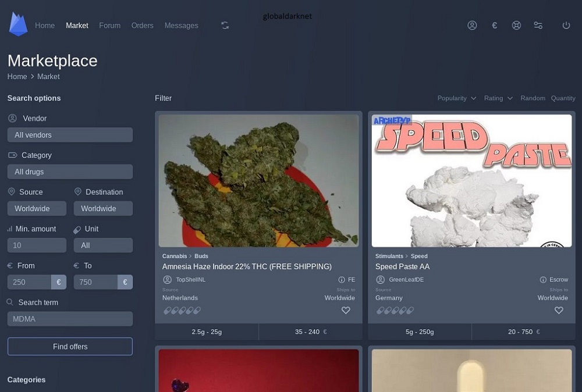Viewport: 582px width, 392px height.
Task: Open the lifebuoy support icon
Action: pyautogui.click(x=516, y=26)
